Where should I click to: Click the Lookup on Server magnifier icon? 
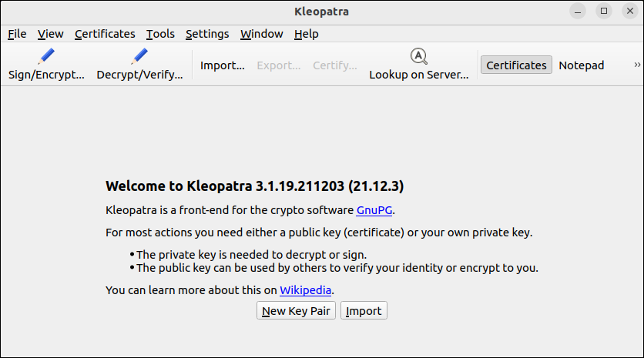(x=419, y=56)
